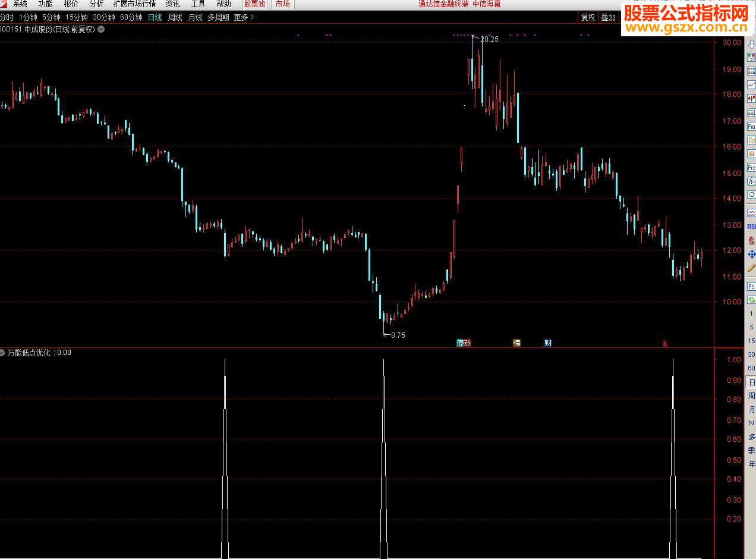The width and height of the screenshot is (756, 559).
Task: Click the red $ marker near chart bottom
Action: (665, 344)
